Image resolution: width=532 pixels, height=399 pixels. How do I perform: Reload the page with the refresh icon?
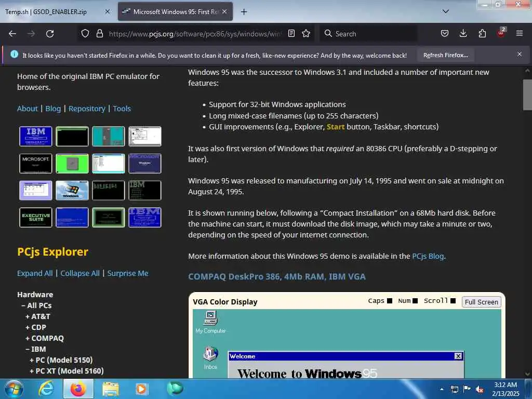50,34
